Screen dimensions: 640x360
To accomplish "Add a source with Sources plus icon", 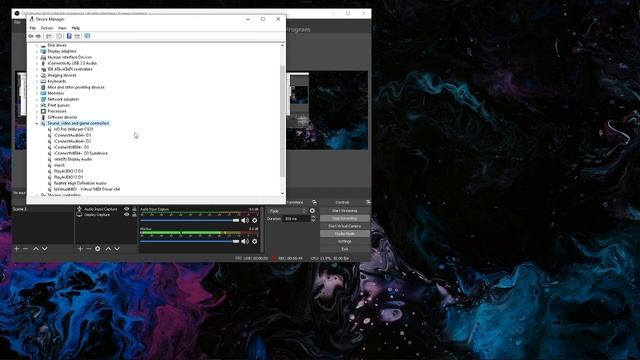I will [80, 249].
